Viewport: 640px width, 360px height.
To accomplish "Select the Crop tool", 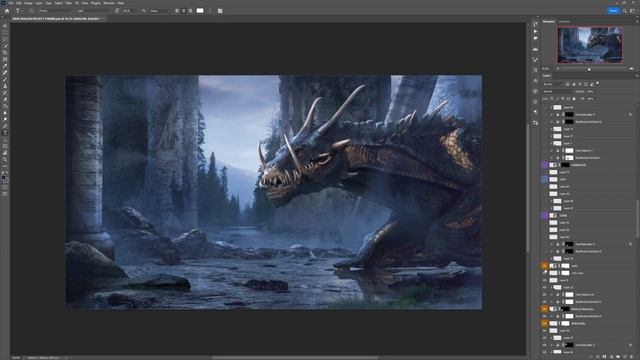I will [x=5, y=52].
